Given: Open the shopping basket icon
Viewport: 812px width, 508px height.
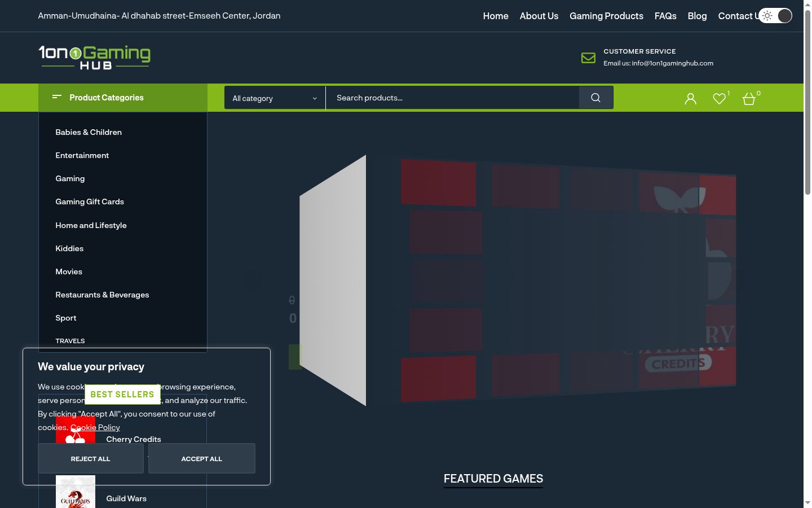Looking at the screenshot, I should tap(749, 99).
